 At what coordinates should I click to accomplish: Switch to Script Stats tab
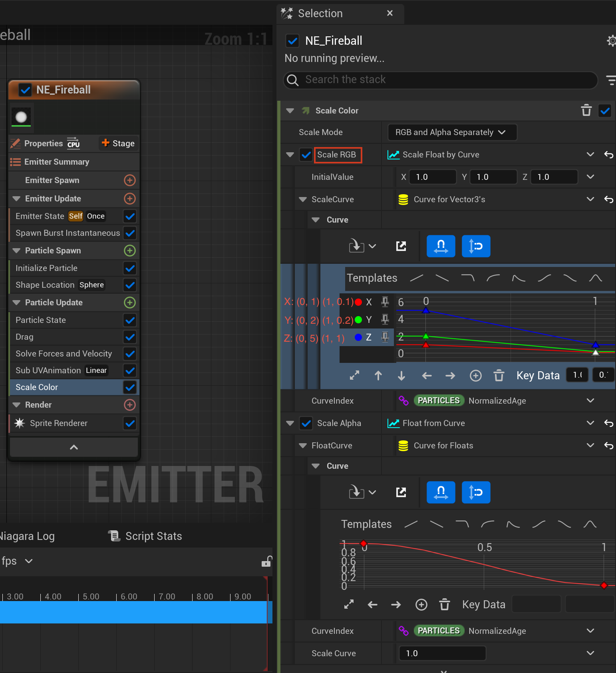[x=145, y=536]
